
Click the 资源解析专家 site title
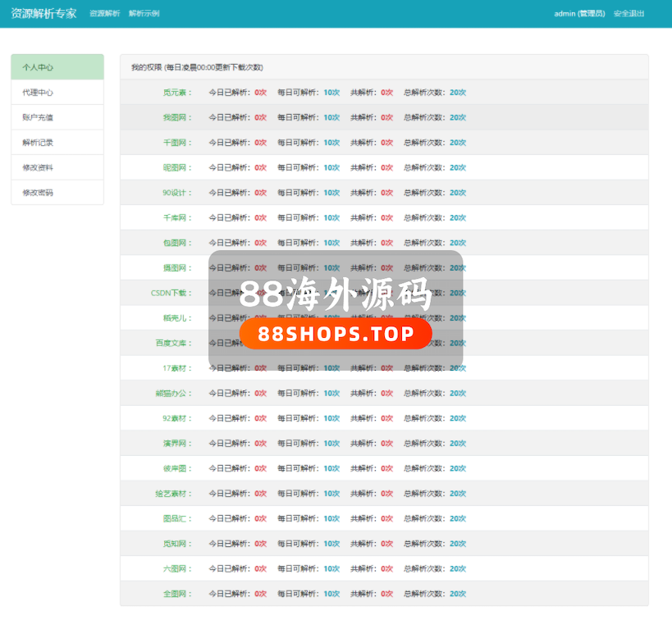43,13
